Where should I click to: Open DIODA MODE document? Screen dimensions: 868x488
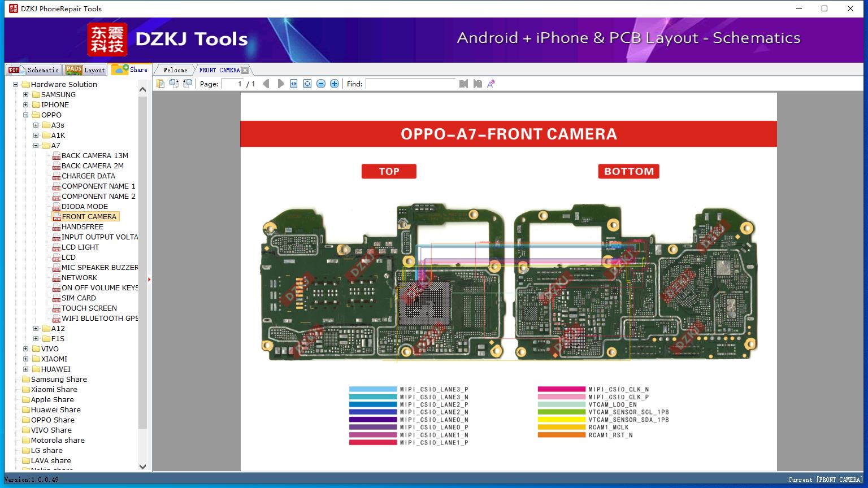pyautogui.click(x=85, y=206)
